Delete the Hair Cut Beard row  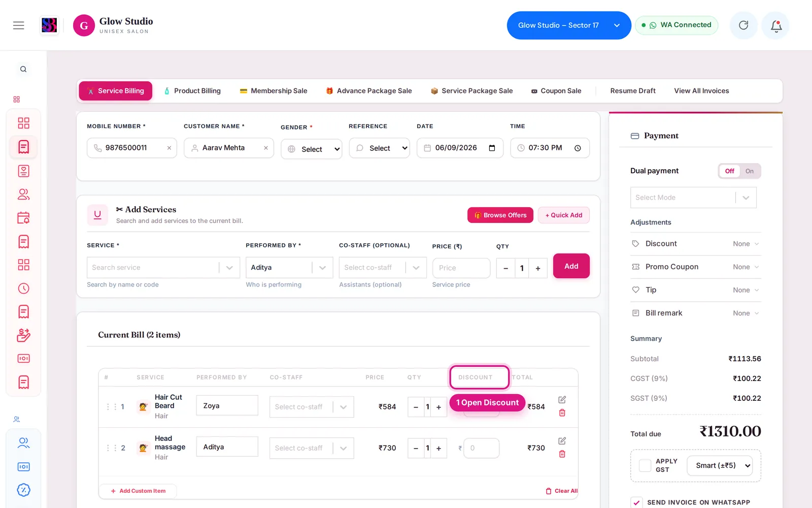tap(562, 413)
